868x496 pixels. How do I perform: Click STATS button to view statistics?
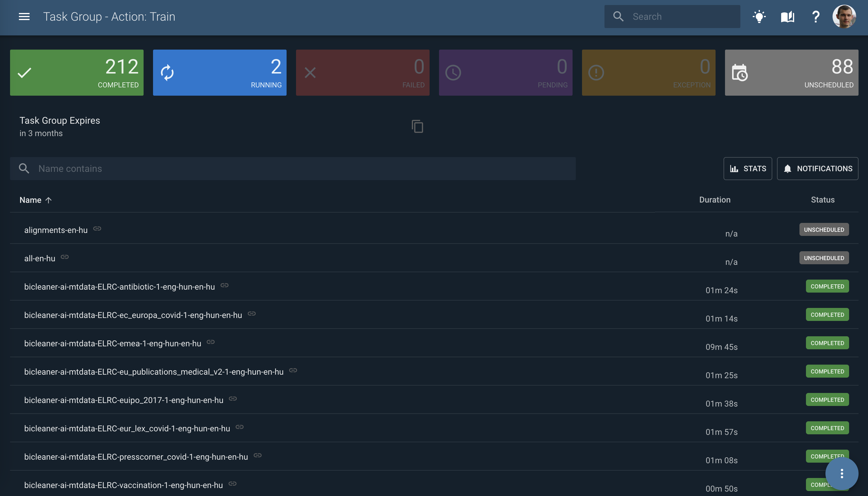click(747, 169)
